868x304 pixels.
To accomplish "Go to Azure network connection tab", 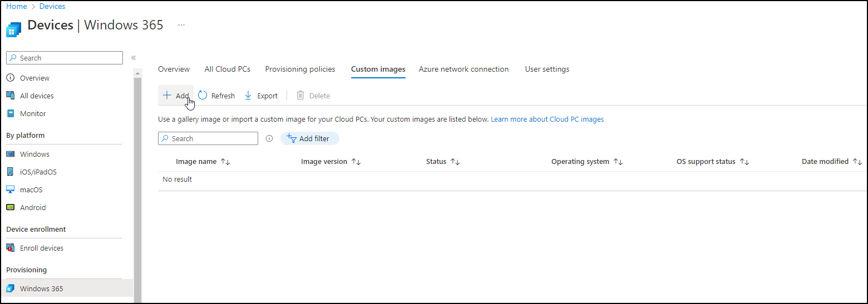I will (463, 69).
